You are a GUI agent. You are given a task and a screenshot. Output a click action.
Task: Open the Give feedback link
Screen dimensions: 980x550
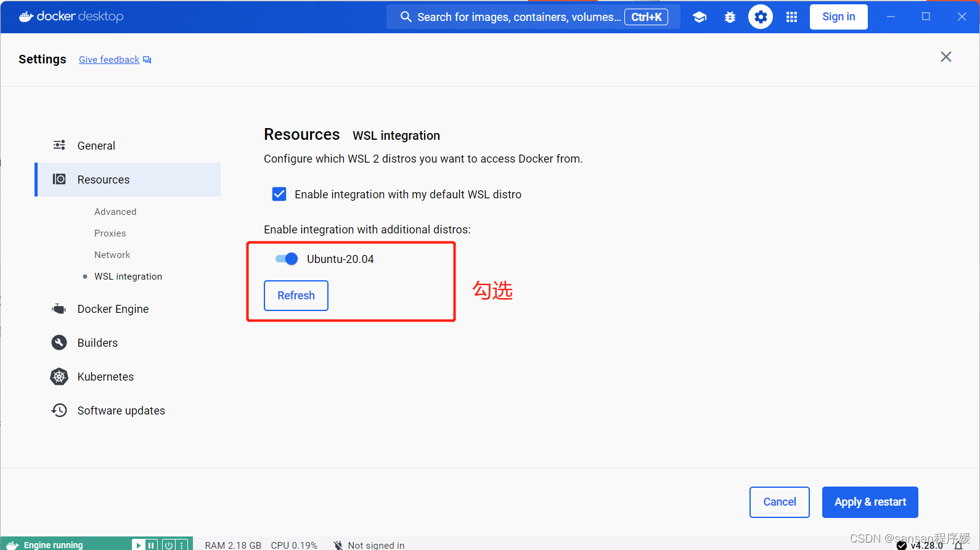coord(109,60)
